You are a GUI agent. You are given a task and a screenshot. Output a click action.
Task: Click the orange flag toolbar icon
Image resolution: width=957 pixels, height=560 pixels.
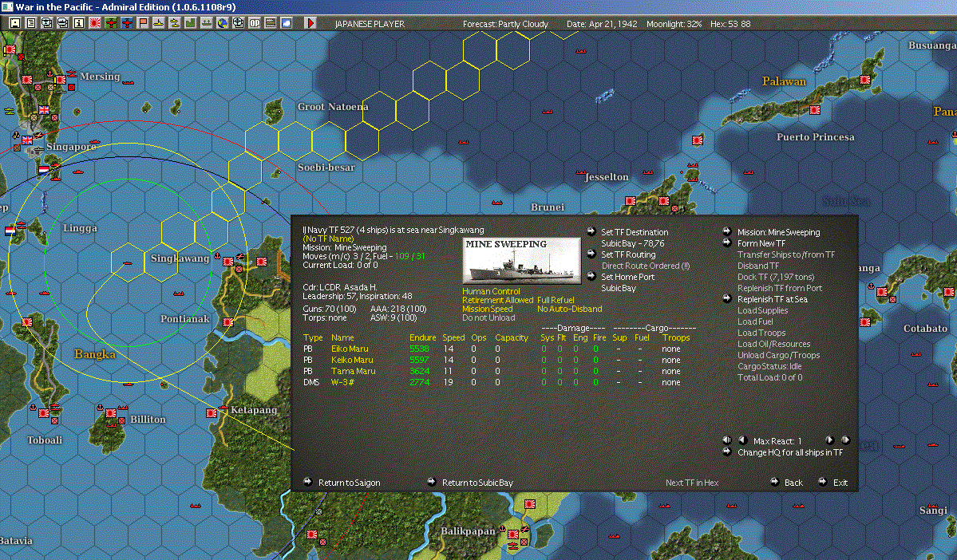143,23
